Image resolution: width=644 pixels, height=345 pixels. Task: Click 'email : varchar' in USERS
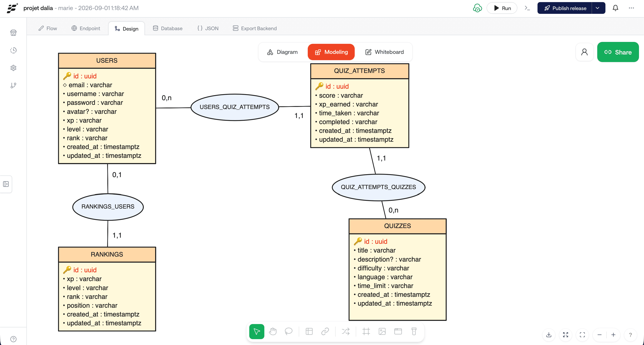coord(90,85)
